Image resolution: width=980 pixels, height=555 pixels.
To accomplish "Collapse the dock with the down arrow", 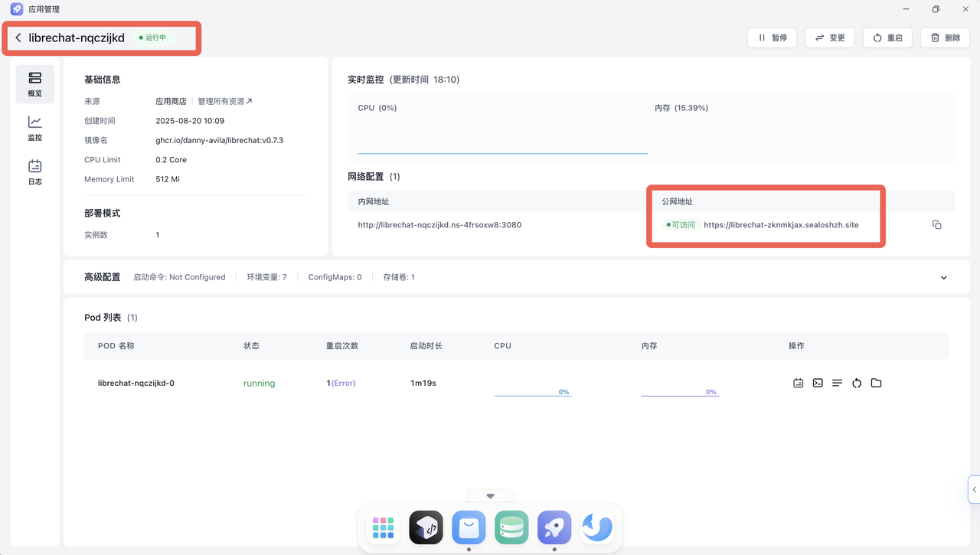I will [x=490, y=496].
